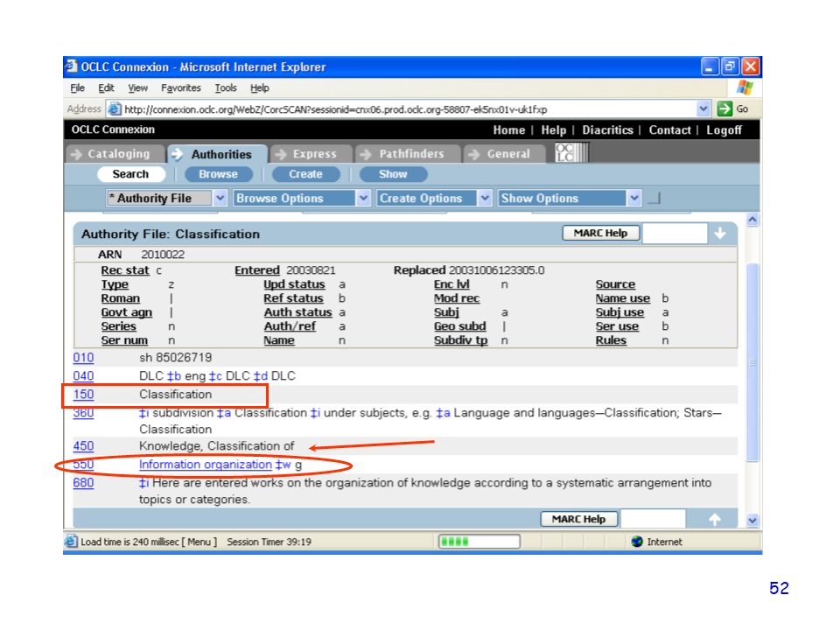Open the Pathfinders tab
840x630 pixels.
[409, 154]
